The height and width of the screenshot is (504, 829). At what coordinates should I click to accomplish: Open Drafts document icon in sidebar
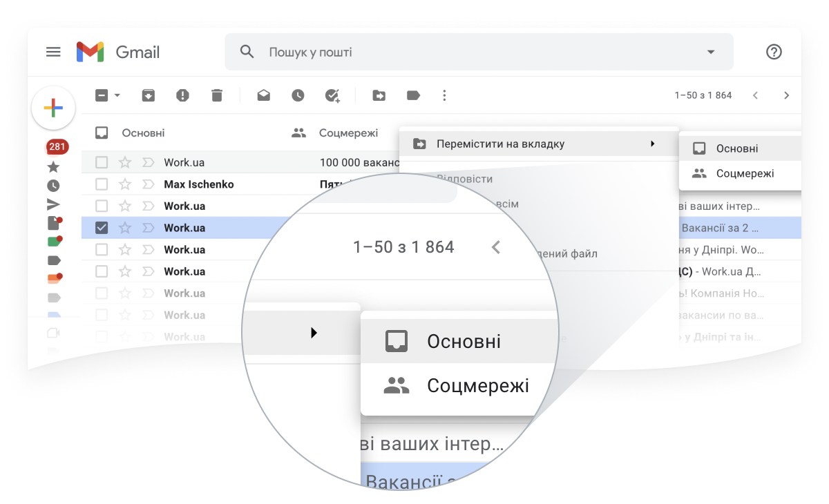tap(54, 222)
